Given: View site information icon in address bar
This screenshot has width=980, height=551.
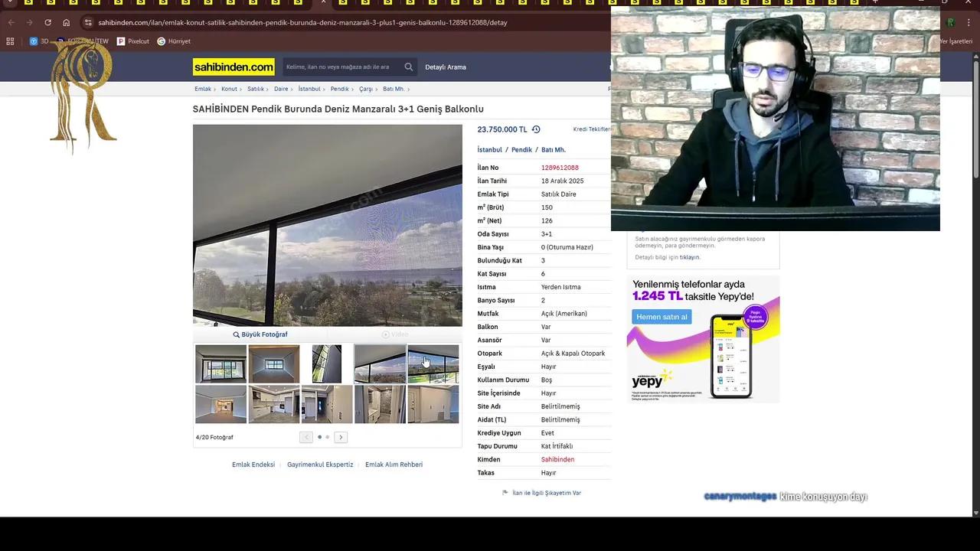Looking at the screenshot, I should pos(88,22).
